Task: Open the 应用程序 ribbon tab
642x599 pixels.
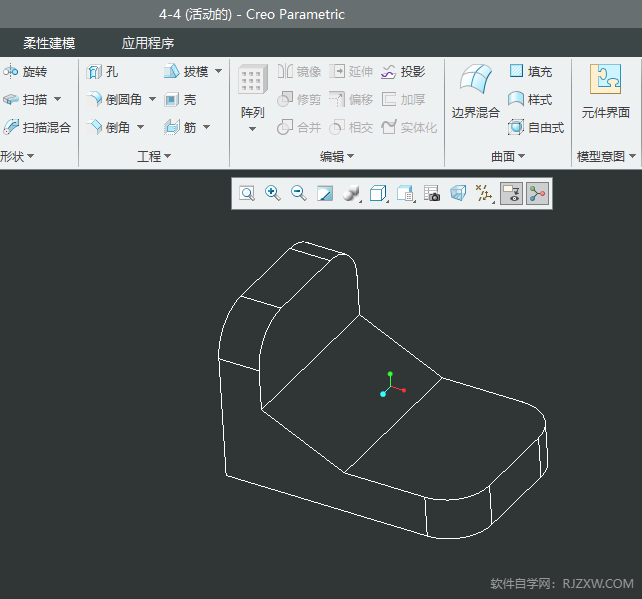Action: (148, 44)
